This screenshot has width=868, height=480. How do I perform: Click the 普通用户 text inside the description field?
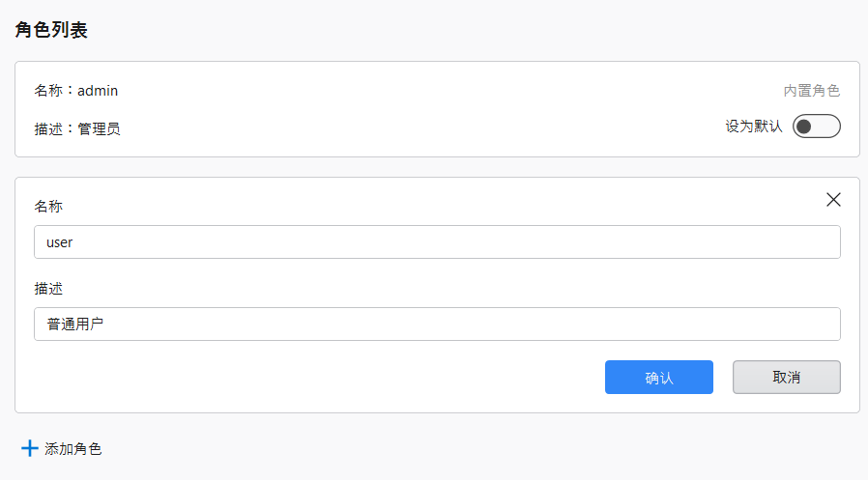74,325
